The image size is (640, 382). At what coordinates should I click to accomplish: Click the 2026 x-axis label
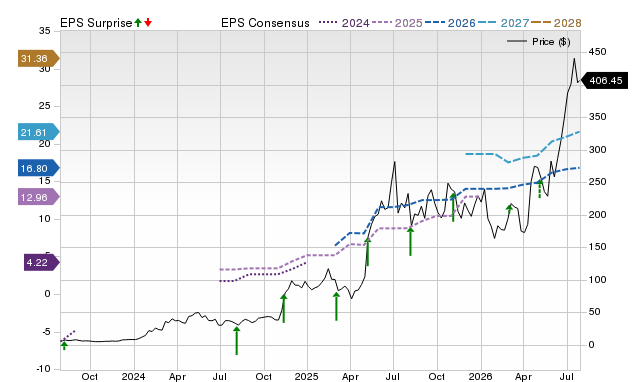[x=480, y=376]
